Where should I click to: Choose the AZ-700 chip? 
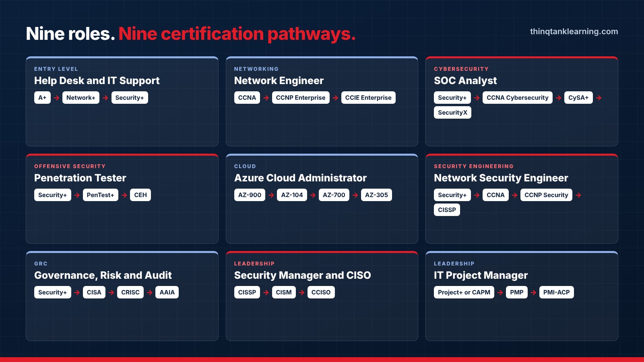(x=334, y=195)
